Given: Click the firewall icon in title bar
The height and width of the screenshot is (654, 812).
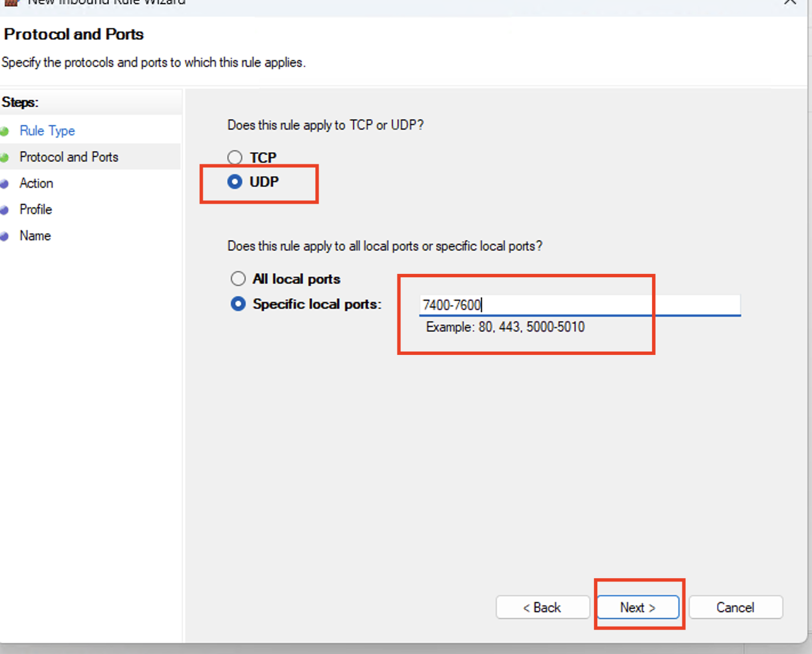Looking at the screenshot, I should coord(11,2).
